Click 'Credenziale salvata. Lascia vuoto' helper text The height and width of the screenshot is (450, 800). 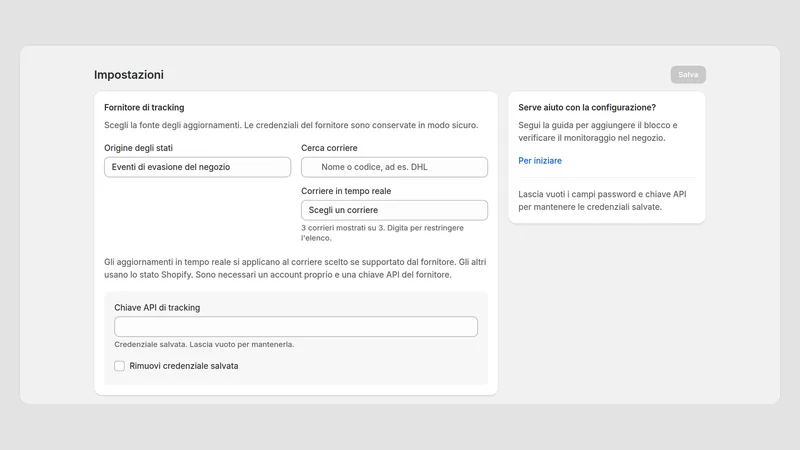pos(204,344)
